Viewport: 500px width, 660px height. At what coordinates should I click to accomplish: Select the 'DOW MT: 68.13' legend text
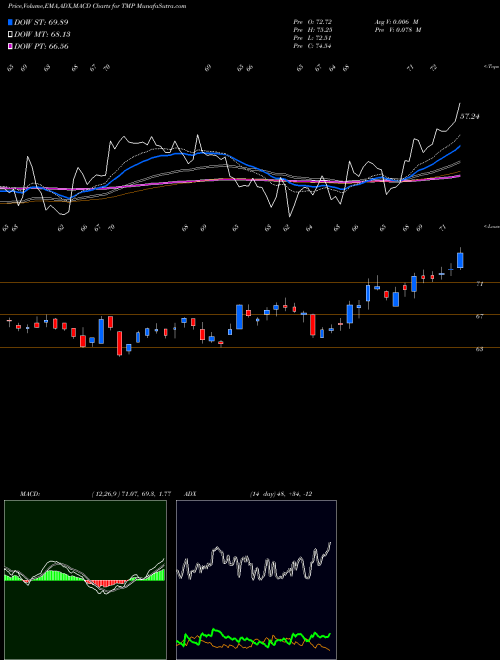(x=42, y=34)
